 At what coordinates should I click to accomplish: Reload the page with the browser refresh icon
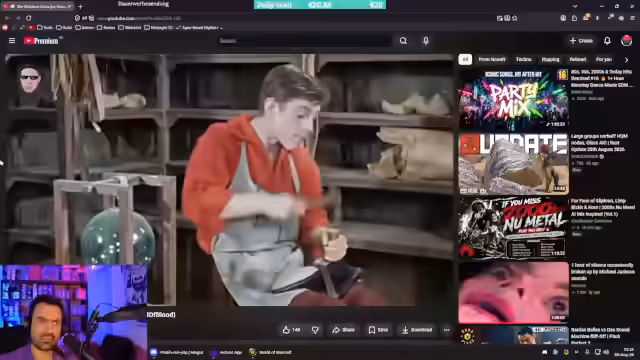(x=29, y=18)
